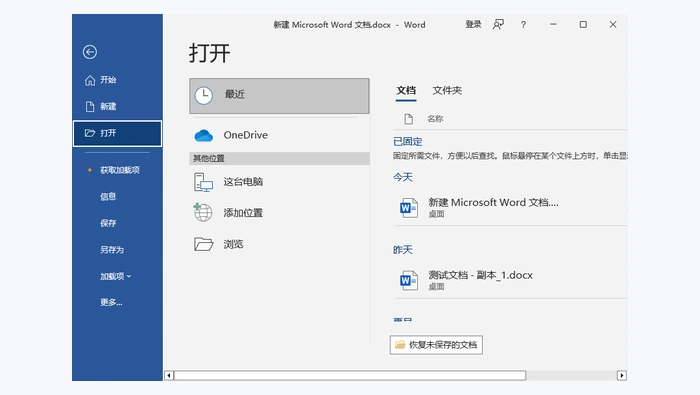Select the 最近 location
This screenshot has width=700, height=395.
(279, 96)
